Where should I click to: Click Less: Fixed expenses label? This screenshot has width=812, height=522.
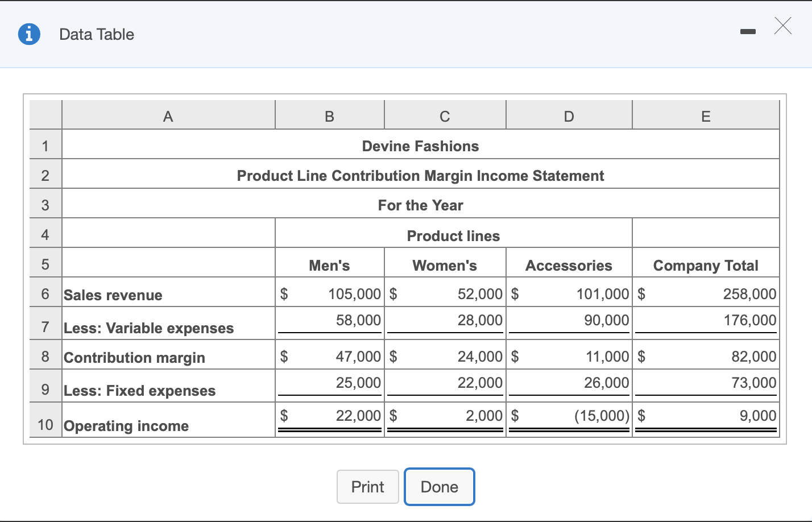140,391
